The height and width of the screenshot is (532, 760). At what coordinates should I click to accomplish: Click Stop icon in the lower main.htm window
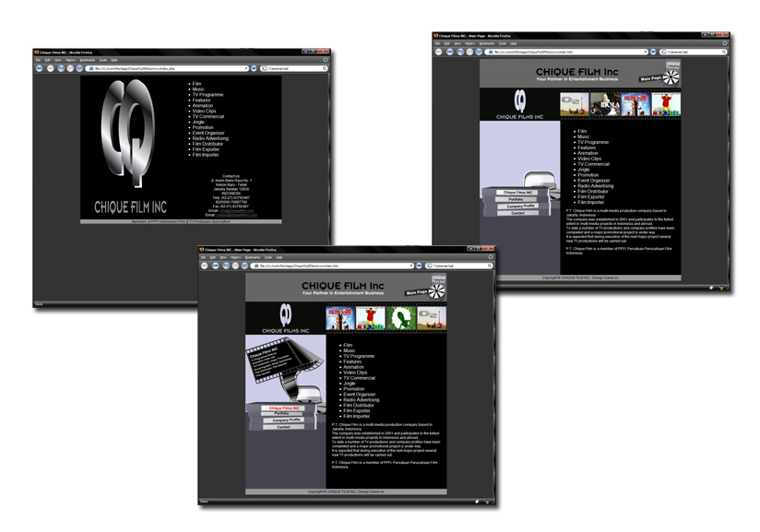click(x=235, y=266)
